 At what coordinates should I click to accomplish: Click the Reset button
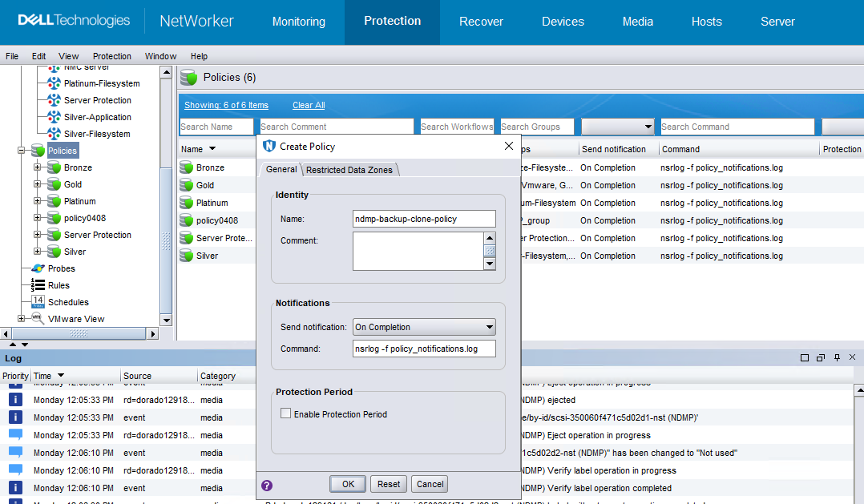(x=389, y=484)
